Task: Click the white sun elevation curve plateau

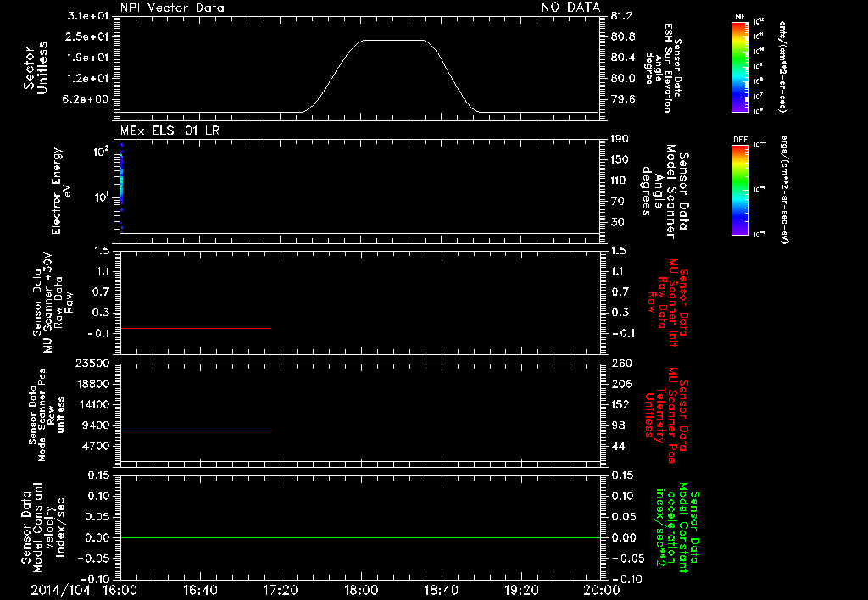Action: tap(393, 40)
